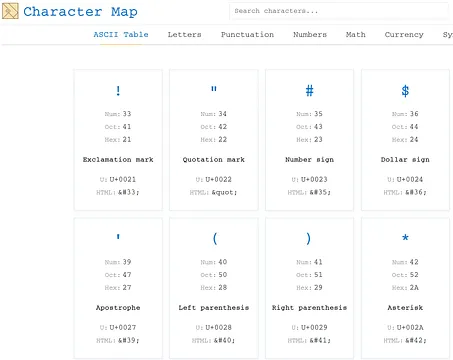This screenshot has width=453, height=360.
Task: Click the 'Asterisk' card title
Action: point(405,308)
